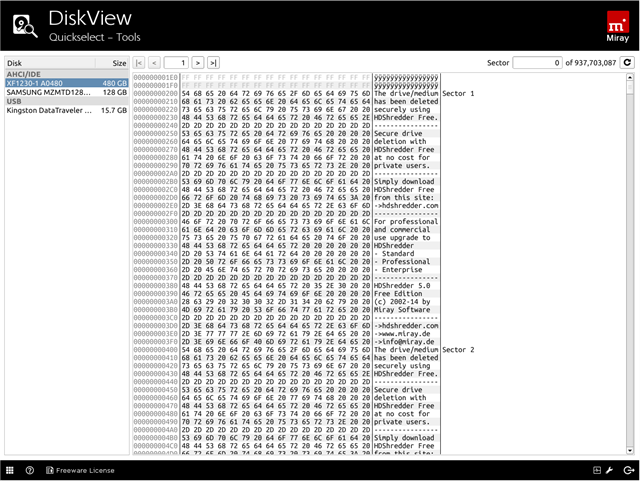Open the wrench settings icon
640x481 pixels.
point(609,470)
